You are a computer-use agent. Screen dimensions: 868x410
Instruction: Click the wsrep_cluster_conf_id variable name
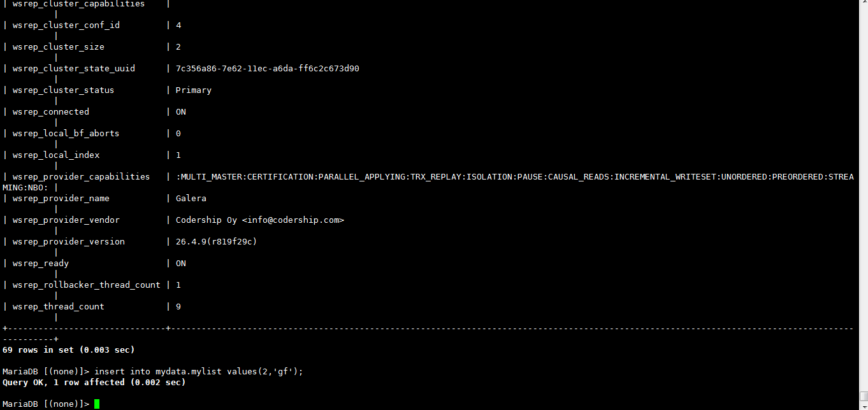(66, 25)
